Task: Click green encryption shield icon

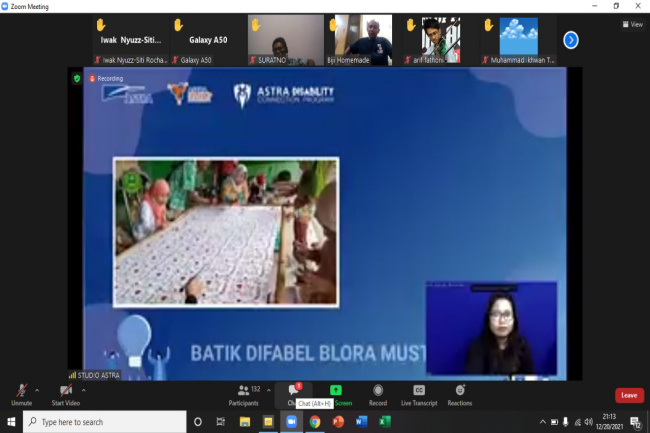Action: tap(77, 78)
